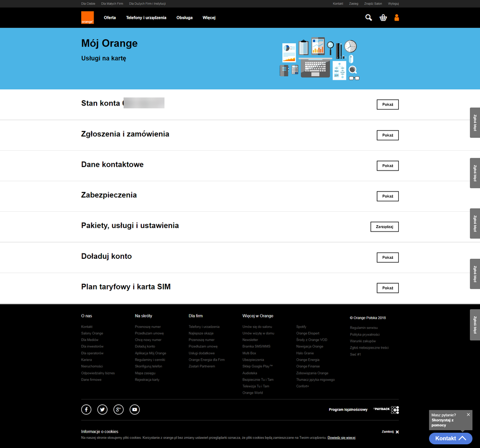Open Zostań Partnerem footer link

pyautogui.click(x=202, y=366)
